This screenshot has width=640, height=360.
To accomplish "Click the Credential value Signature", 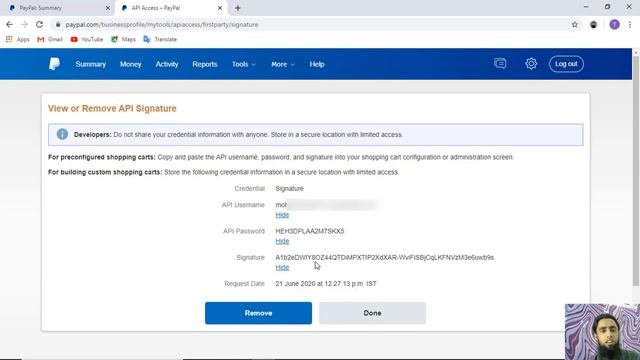I will click(289, 189).
